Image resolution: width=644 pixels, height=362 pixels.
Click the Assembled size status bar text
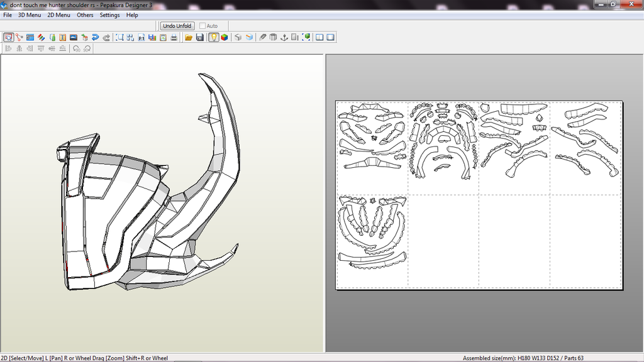523,358
